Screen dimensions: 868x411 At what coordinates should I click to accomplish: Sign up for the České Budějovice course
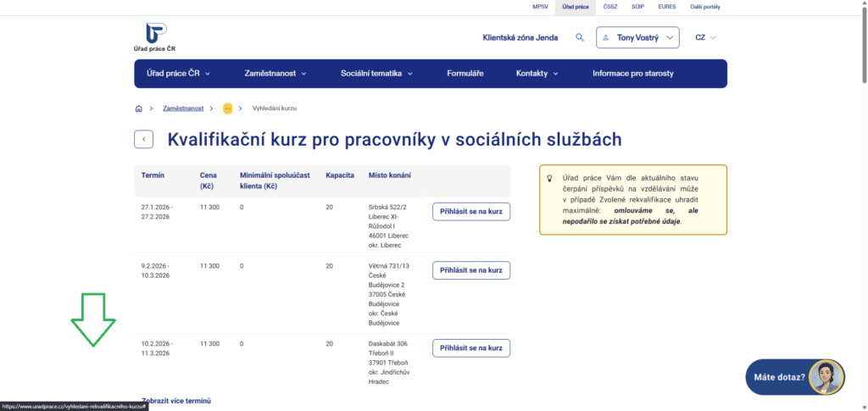(471, 270)
